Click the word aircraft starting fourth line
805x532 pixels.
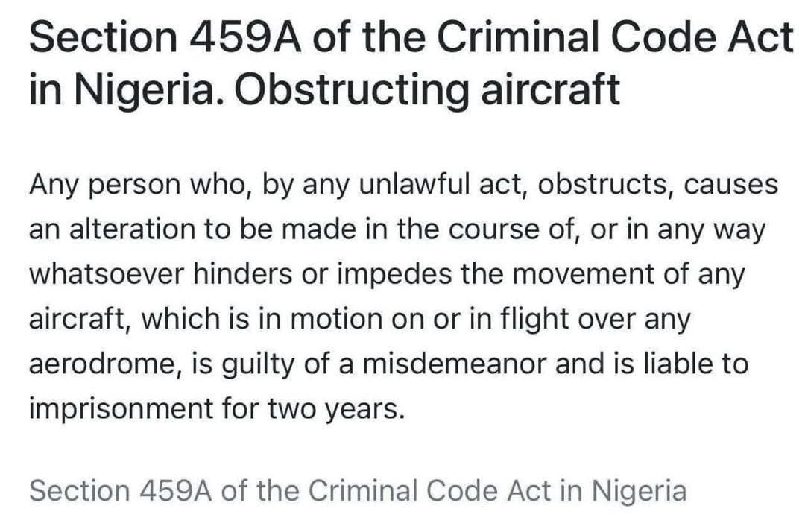point(80,319)
